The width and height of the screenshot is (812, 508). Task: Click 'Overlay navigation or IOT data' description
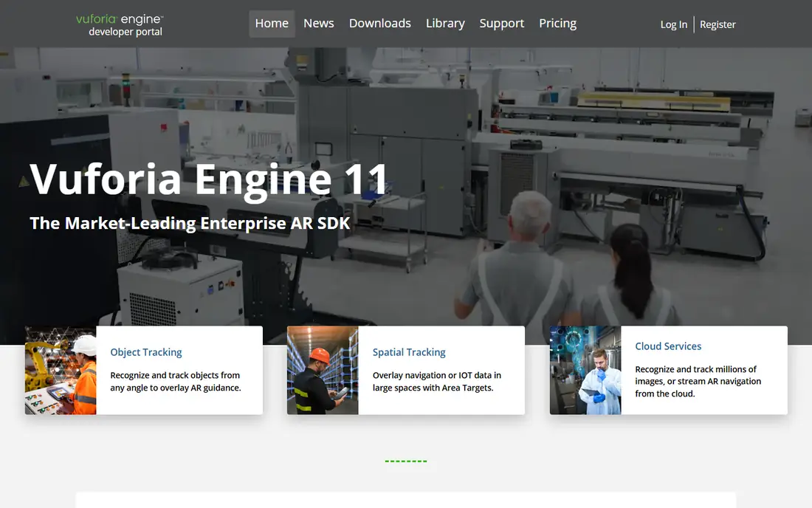click(437, 382)
